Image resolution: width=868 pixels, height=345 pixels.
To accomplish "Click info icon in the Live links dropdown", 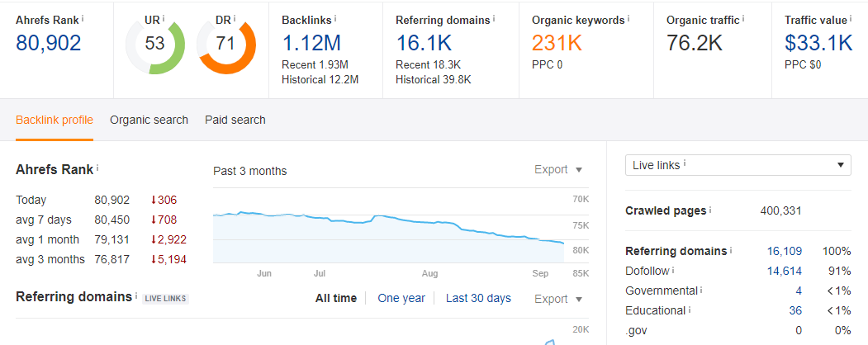I will coord(685,163).
